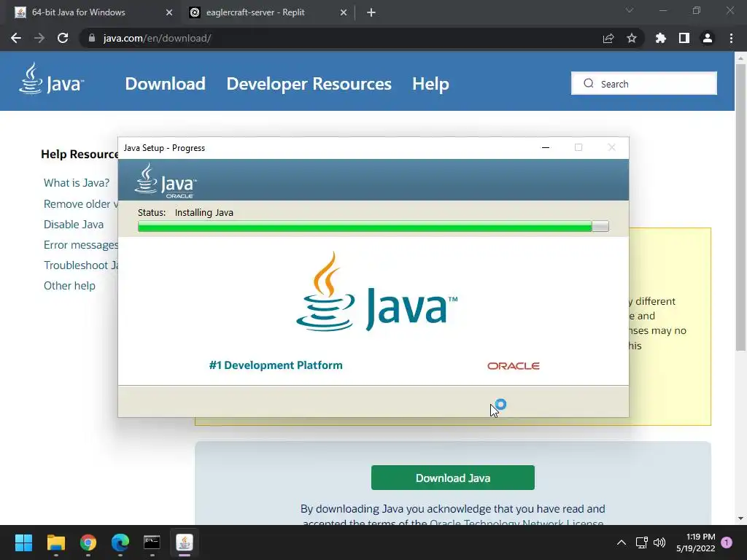Open the What is Java? link
Viewport: 747px width, 560px height.
(x=77, y=183)
